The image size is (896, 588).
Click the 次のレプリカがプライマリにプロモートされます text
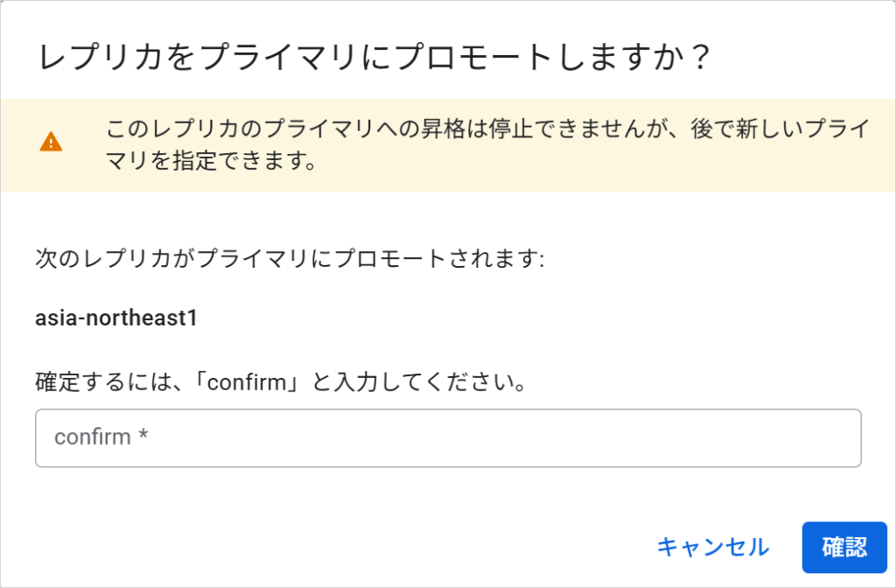tap(290, 260)
